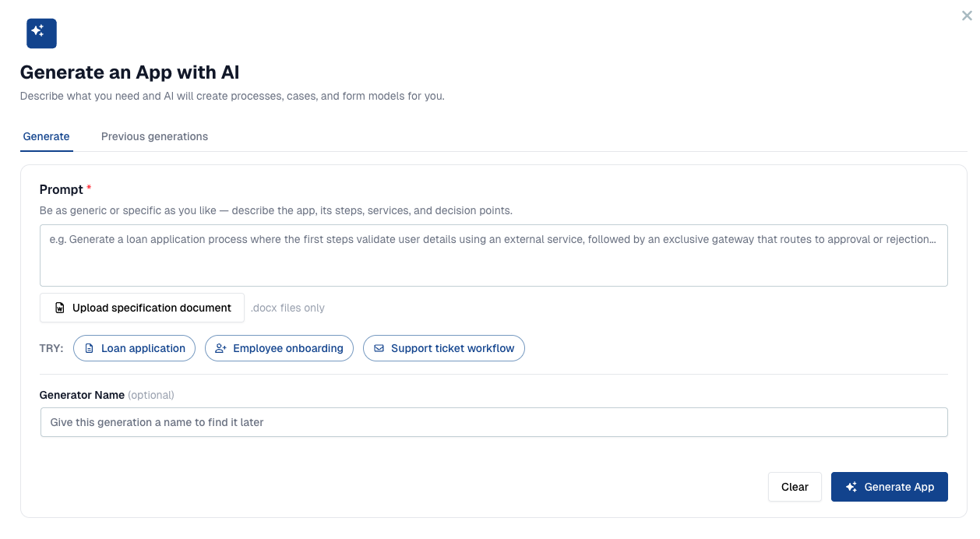The height and width of the screenshot is (539, 980).
Task: Try the Employee onboarding example
Action: coord(279,348)
